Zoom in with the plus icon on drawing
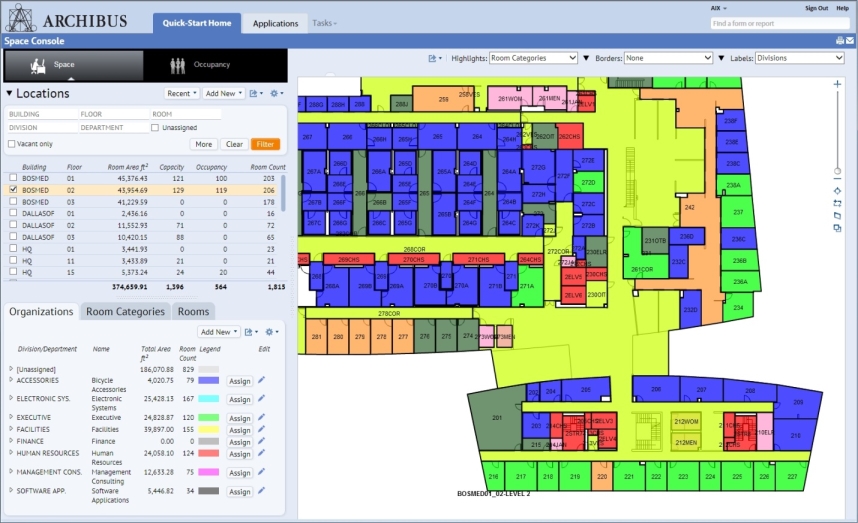 (x=837, y=84)
